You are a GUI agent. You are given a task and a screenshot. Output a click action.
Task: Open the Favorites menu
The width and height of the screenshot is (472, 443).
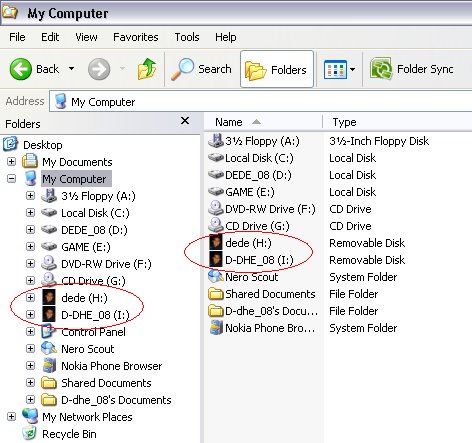tap(136, 37)
